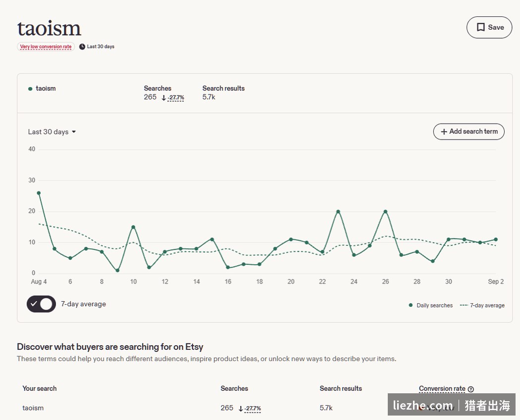Click the help icon beside Conversion rate
This screenshot has height=420, width=520.
(471, 389)
